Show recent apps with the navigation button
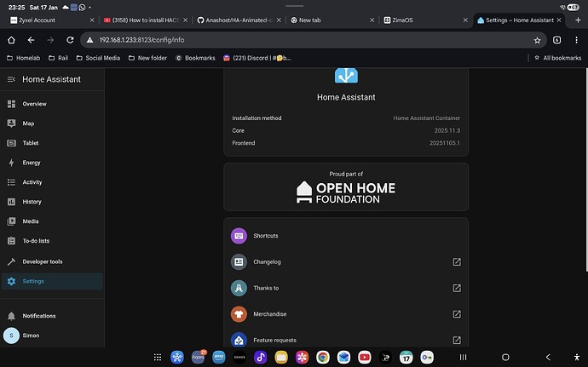Image resolution: width=588 pixels, height=367 pixels. (x=463, y=358)
